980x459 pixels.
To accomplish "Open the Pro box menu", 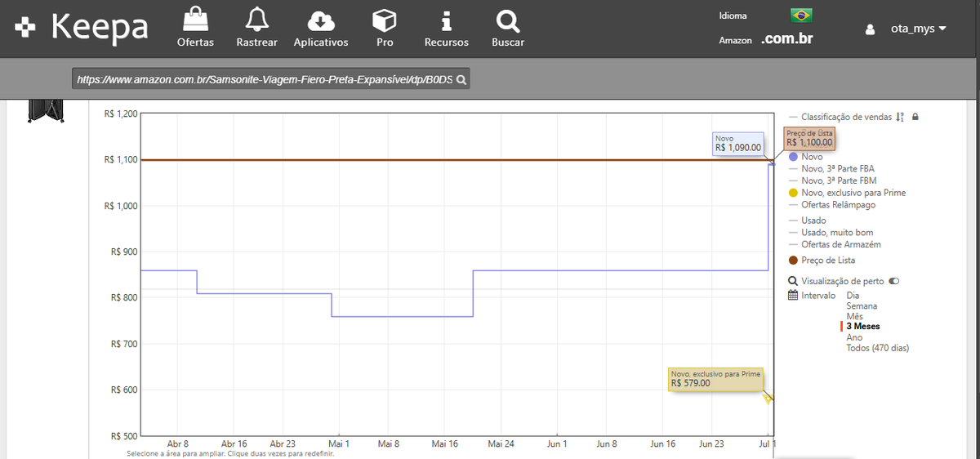I will 384,27.
